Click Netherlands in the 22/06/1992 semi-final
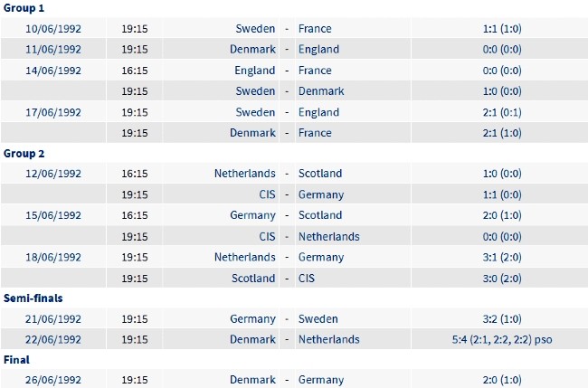The image size is (588, 388). [329, 340]
